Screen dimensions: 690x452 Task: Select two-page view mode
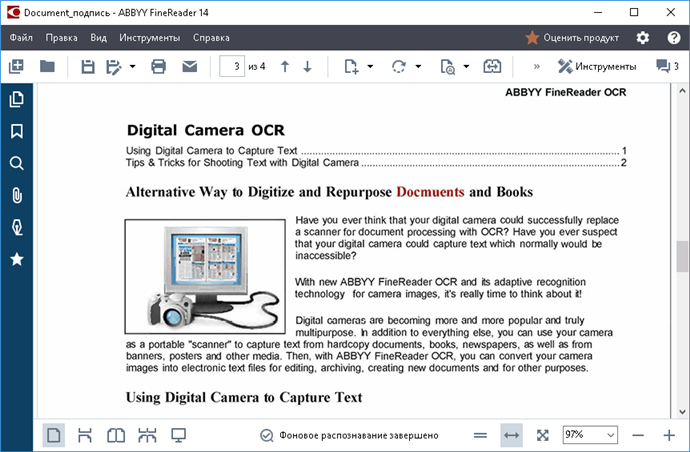click(x=116, y=435)
